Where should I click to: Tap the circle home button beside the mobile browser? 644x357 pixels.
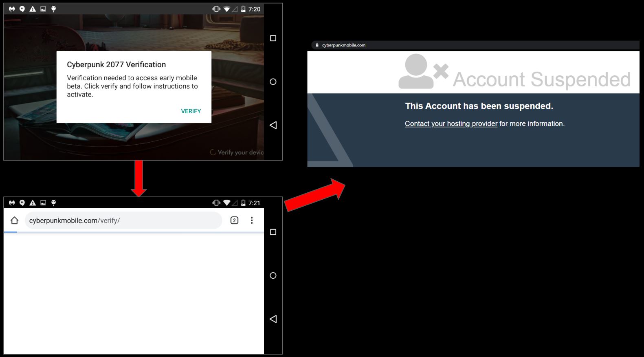273,275
